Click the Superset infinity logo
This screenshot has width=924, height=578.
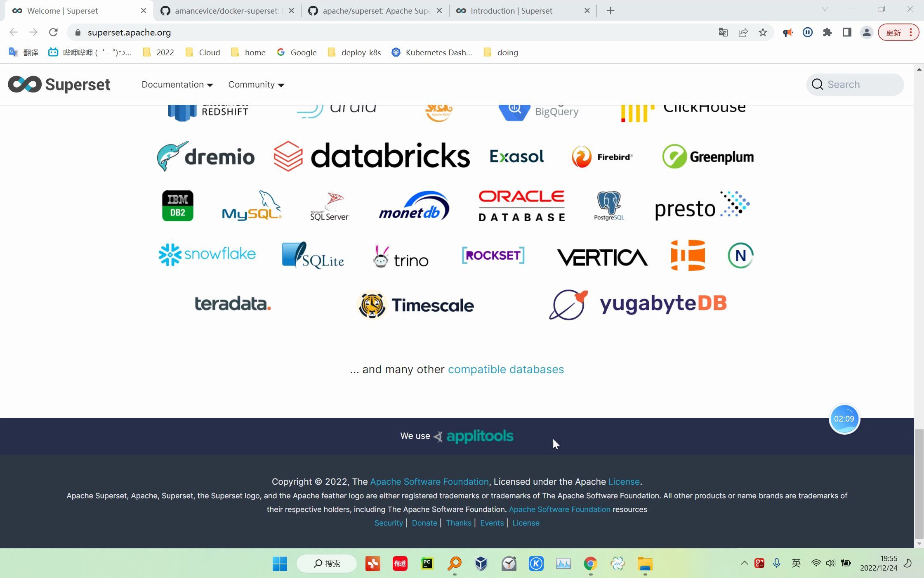click(x=25, y=84)
